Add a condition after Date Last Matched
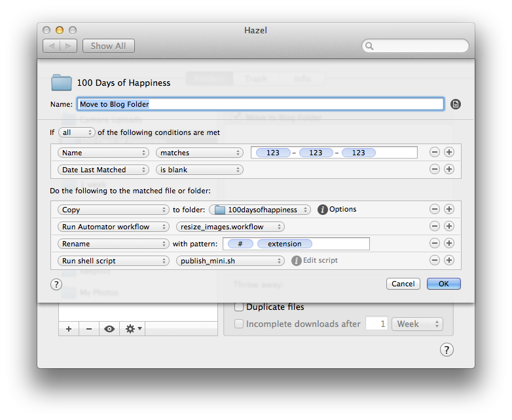512x420 pixels. (x=449, y=170)
